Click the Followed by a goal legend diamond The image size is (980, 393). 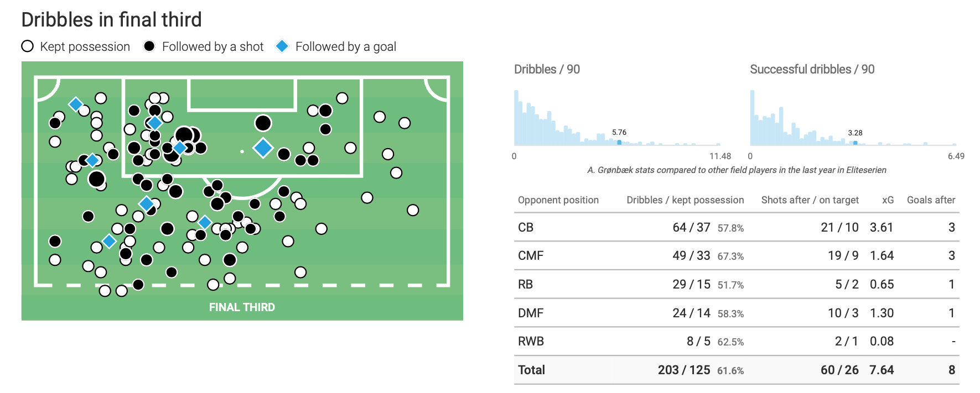282,46
